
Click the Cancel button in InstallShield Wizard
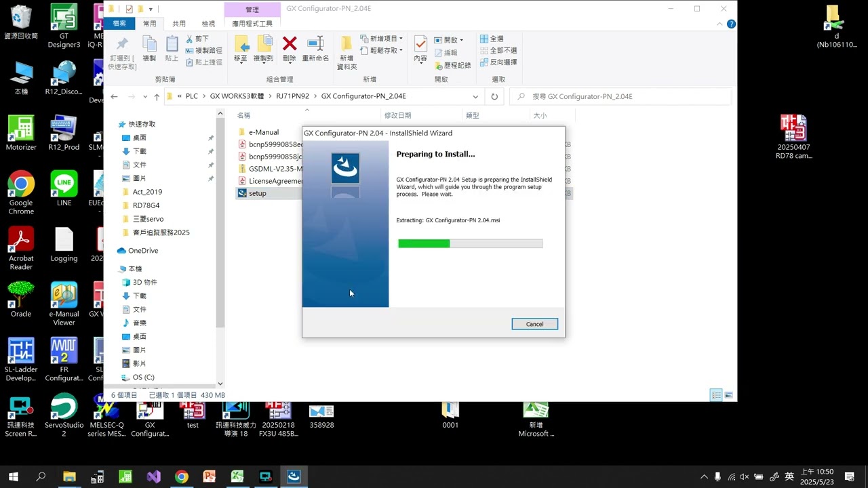tap(534, 324)
